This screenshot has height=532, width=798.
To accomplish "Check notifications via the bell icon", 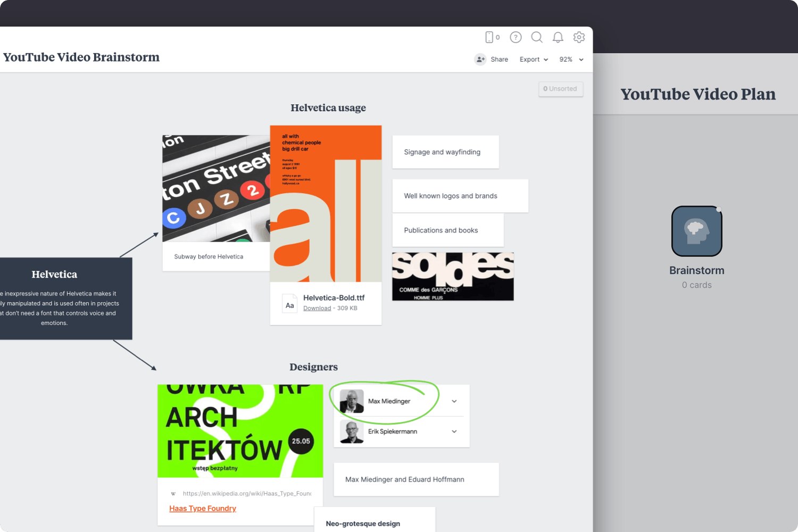I will pos(558,37).
